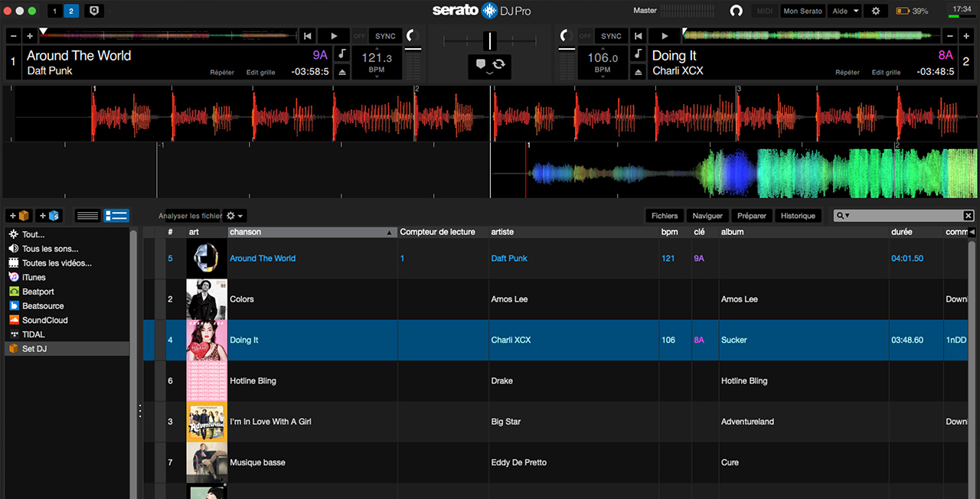Enable SYNC on deck 1
The image size is (980, 499).
pos(386,36)
